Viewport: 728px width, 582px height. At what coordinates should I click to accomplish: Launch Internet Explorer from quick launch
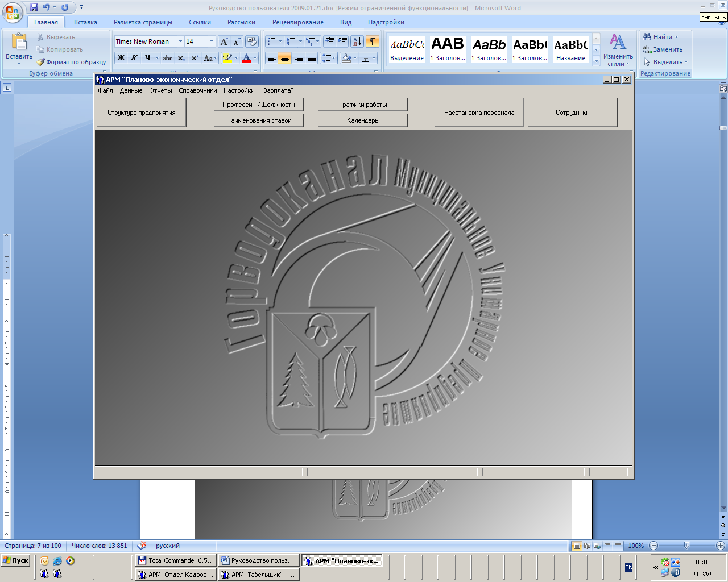tap(57, 561)
